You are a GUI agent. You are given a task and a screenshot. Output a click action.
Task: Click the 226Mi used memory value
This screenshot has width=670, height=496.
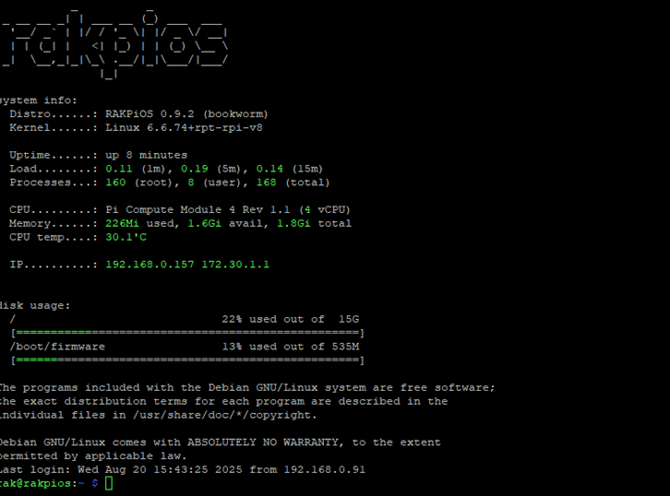pyautogui.click(x=123, y=224)
